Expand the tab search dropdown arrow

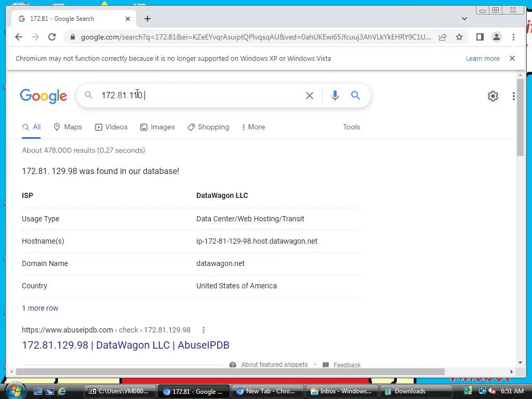coord(464,19)
